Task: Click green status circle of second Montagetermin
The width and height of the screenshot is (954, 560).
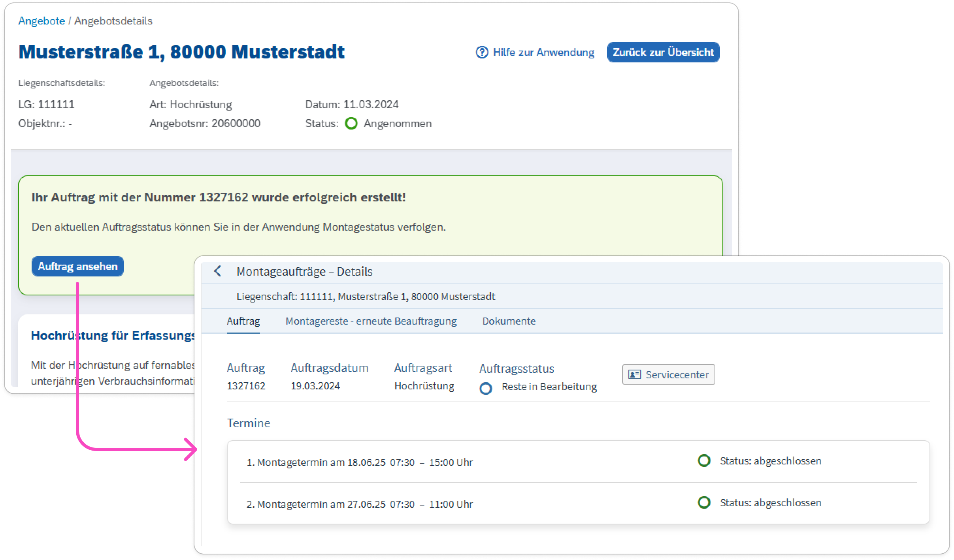Action: [x=704, y=502]
